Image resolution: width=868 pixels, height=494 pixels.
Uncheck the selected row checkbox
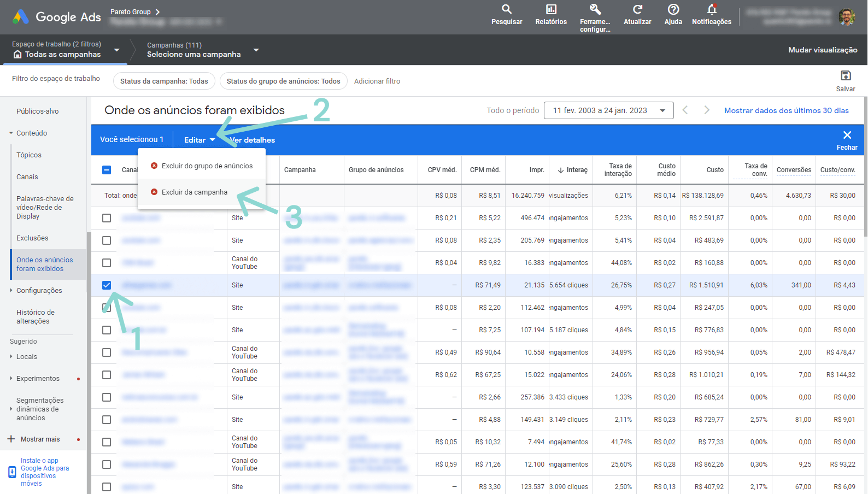[x=107, y=285]
